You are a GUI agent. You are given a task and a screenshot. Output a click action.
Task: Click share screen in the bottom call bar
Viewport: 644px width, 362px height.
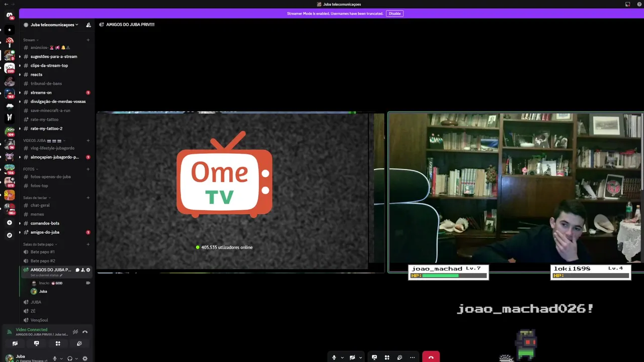point(374,357)
